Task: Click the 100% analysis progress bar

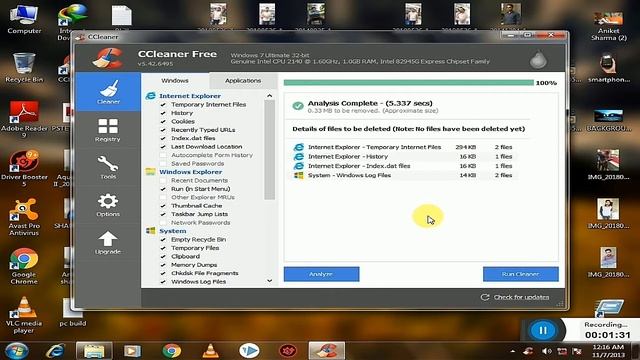Action: pyautogui.click(x=409, y=83)
